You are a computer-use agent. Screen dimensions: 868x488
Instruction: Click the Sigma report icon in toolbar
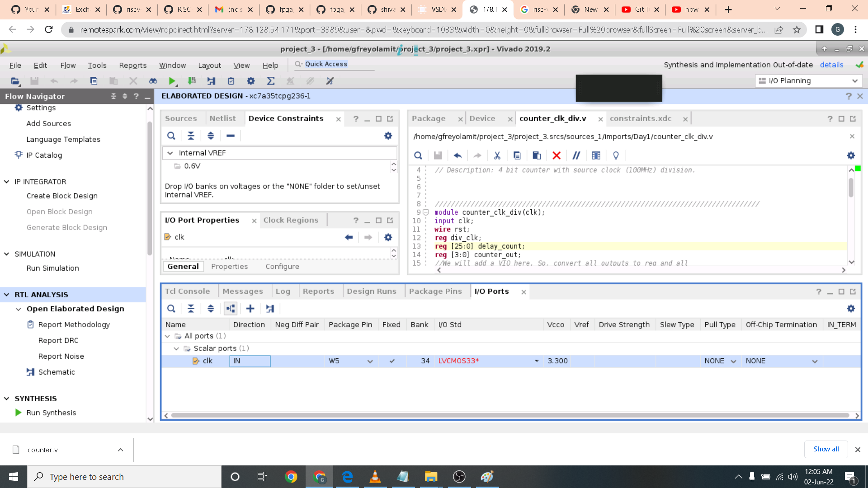[x=270, y=81]
